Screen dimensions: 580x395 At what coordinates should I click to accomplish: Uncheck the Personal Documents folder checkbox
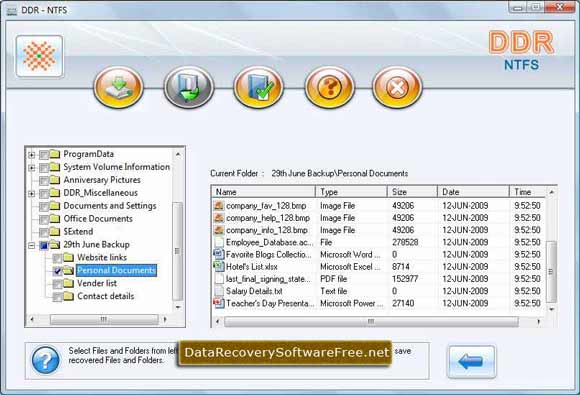point(57,271)
